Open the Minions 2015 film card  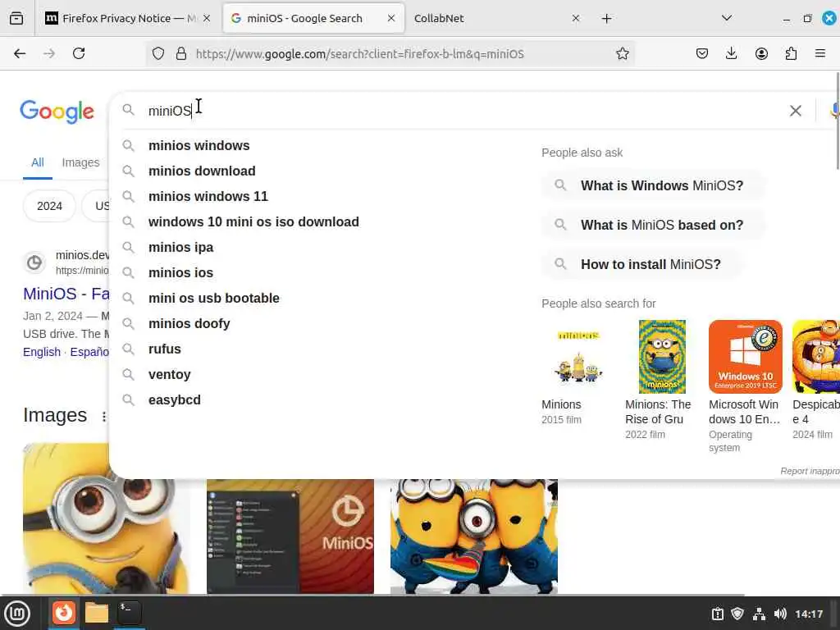pyautogui.click(x=578, y=372)
